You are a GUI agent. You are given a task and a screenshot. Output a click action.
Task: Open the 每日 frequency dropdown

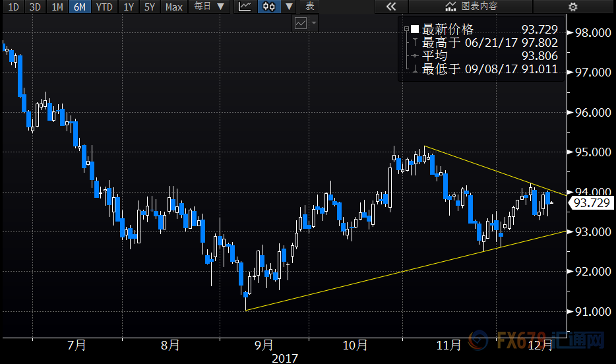pos(209,7)
